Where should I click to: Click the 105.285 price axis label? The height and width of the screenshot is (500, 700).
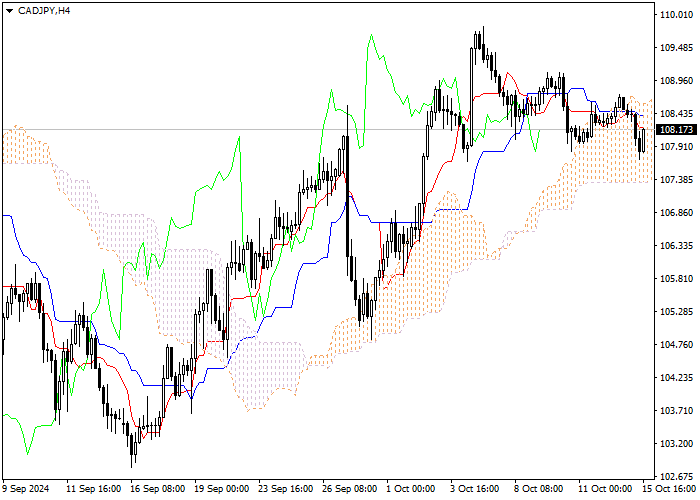click(x=676, y=312)
